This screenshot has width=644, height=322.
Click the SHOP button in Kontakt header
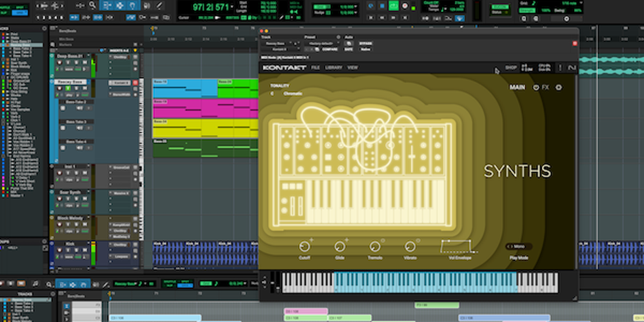point(511,67)
